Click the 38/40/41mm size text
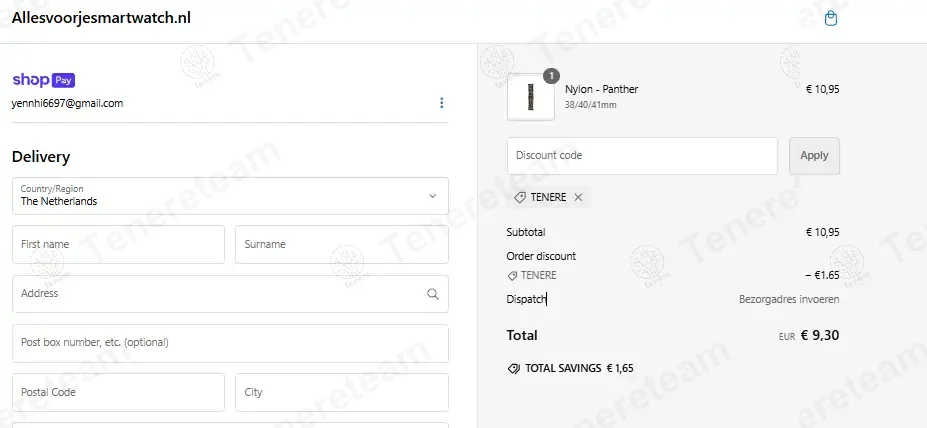The height and width of the screenshot is (428, 927). tap(591, 105)
